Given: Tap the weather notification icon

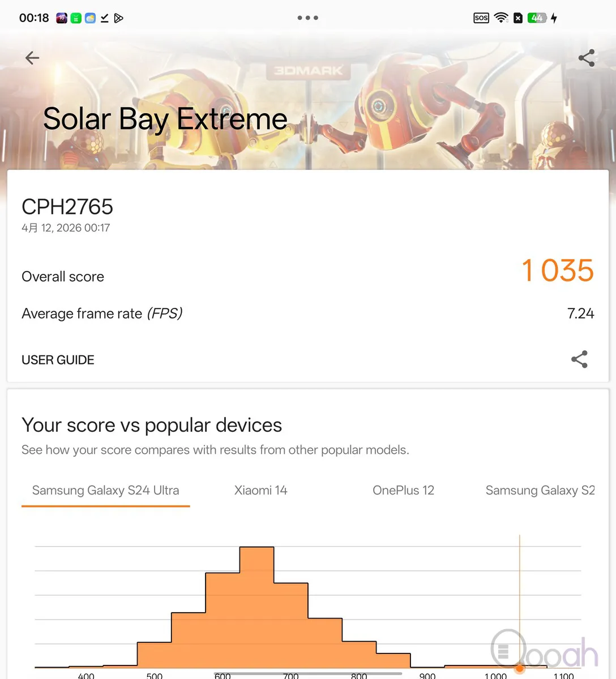Looking at the screenshot, I should click(x=90, y=18).
